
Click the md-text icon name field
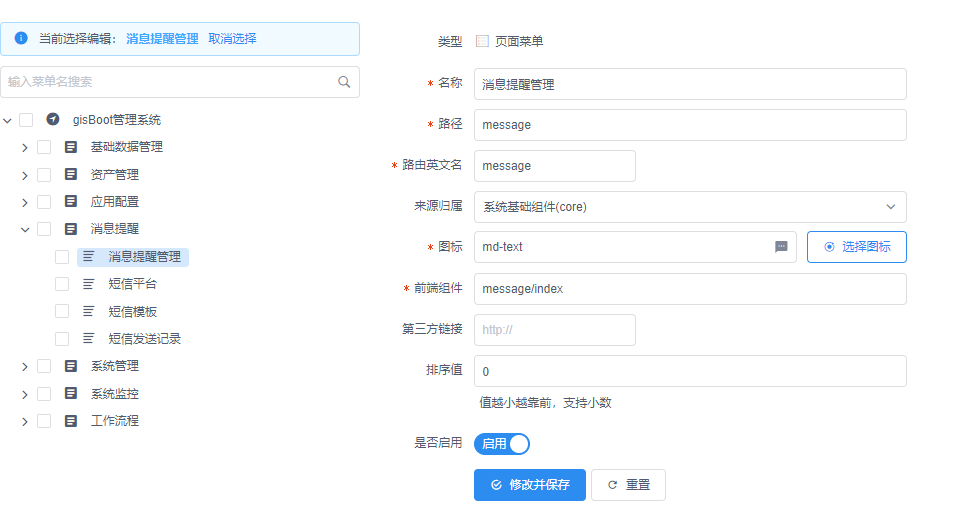point(635,247)
